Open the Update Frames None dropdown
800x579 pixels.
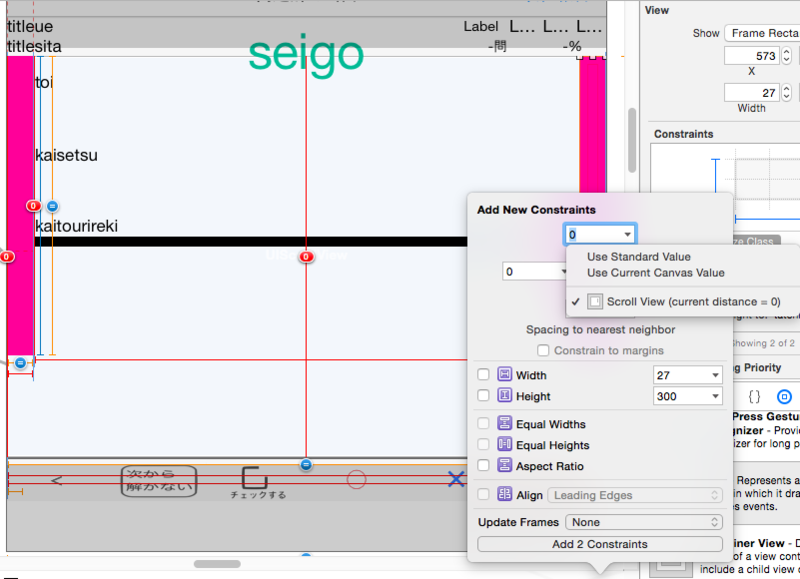(643, 522)
